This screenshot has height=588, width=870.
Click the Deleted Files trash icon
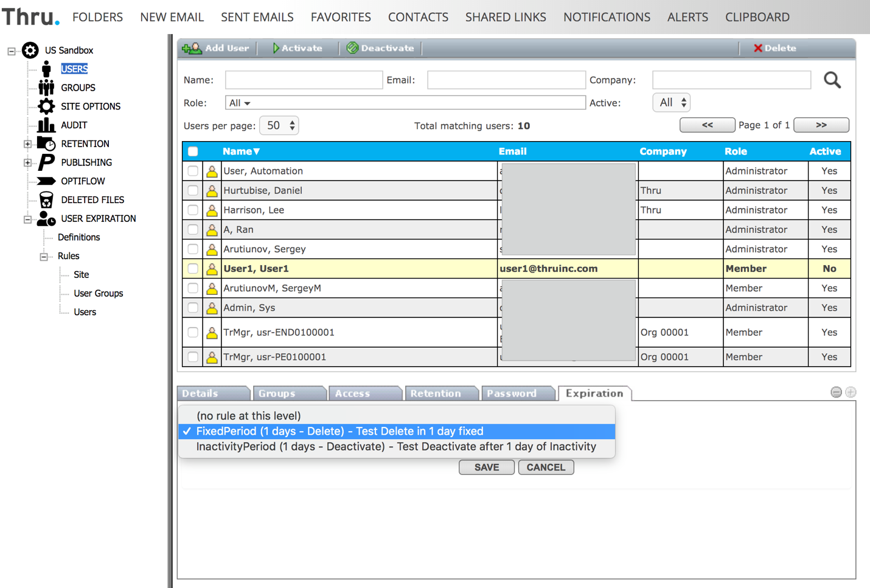(46, 199)
